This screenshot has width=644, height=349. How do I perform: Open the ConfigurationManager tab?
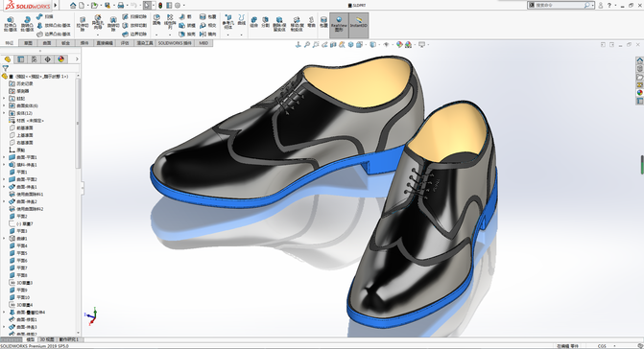(x=35, y=59)
